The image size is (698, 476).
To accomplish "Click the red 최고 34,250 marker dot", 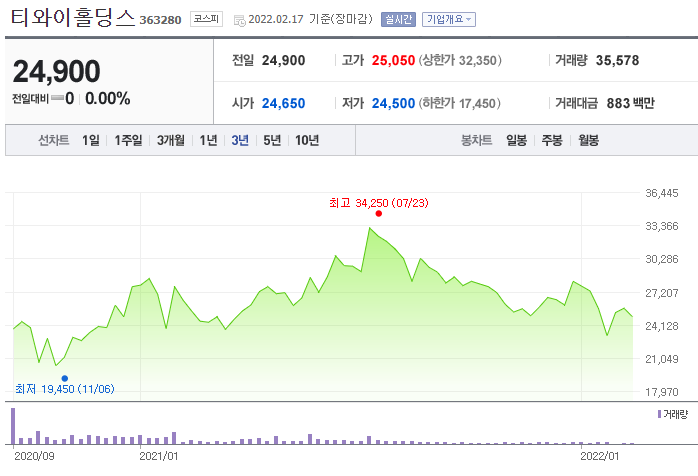I will point(378,214).
